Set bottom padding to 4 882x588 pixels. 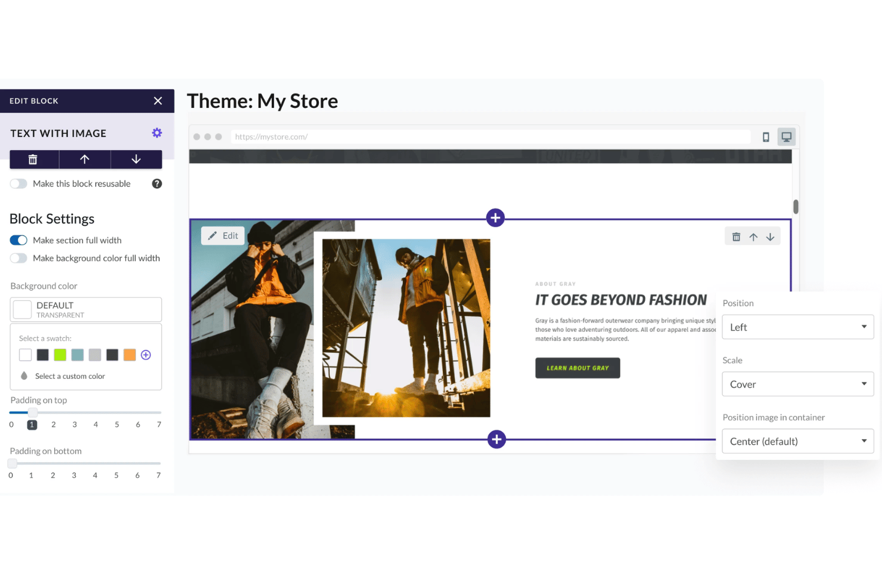(x=95, y=475)
